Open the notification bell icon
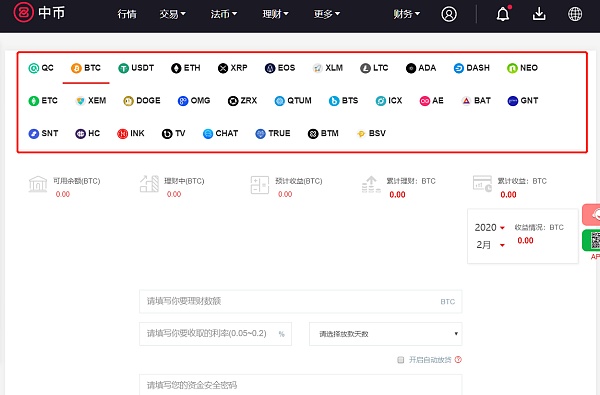The image size is (600, 395). point(503,14)
